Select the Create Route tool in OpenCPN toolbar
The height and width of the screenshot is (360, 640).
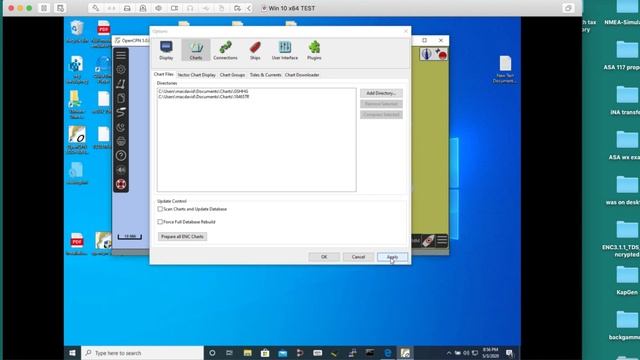pyautogui.click(x=121, y=84)
